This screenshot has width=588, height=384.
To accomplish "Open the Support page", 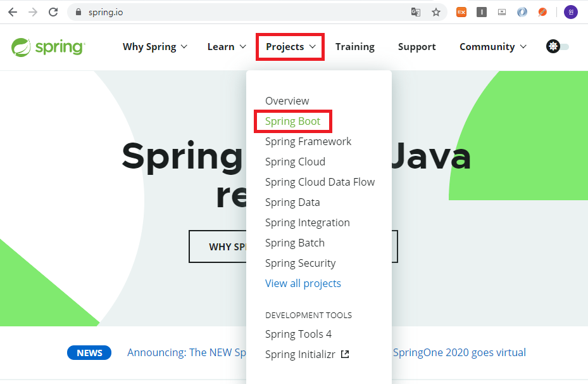I will (x=416, y=46).
